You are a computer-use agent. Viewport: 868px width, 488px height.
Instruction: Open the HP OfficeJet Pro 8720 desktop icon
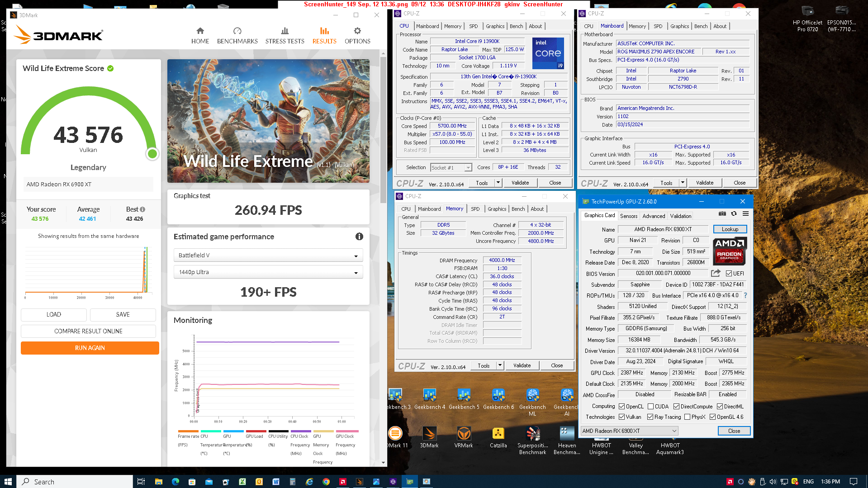807,19
